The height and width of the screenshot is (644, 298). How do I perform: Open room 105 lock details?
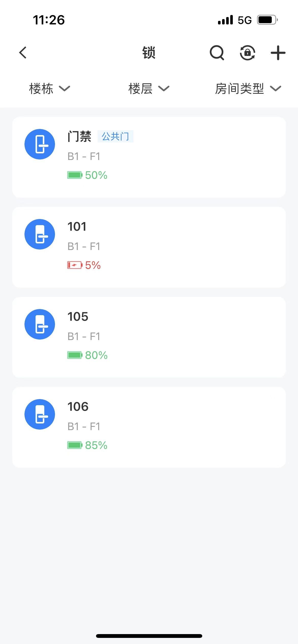178,337
